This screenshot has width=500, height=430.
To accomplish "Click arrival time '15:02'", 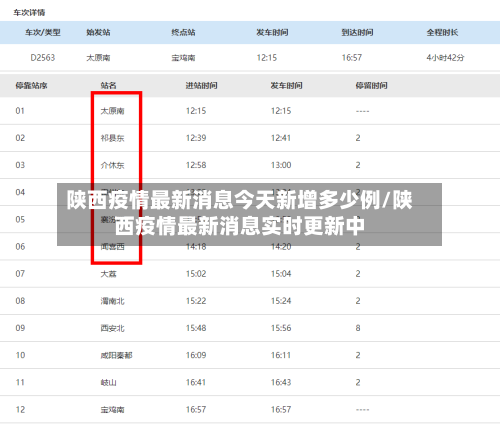I will click(196, 274).
